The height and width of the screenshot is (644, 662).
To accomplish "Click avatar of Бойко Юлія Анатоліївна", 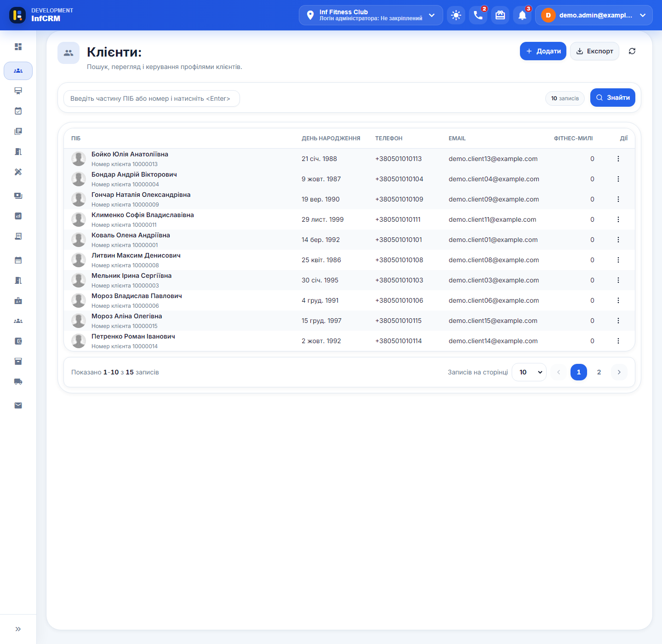I will (x=79, y=159).
